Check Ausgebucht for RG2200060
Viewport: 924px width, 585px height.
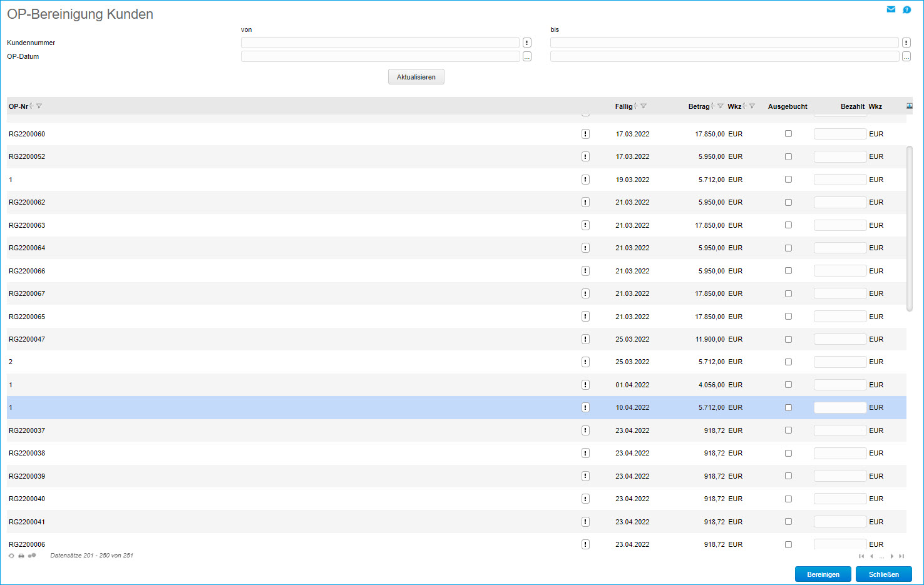pyautogui.click(x=788, y=134)
